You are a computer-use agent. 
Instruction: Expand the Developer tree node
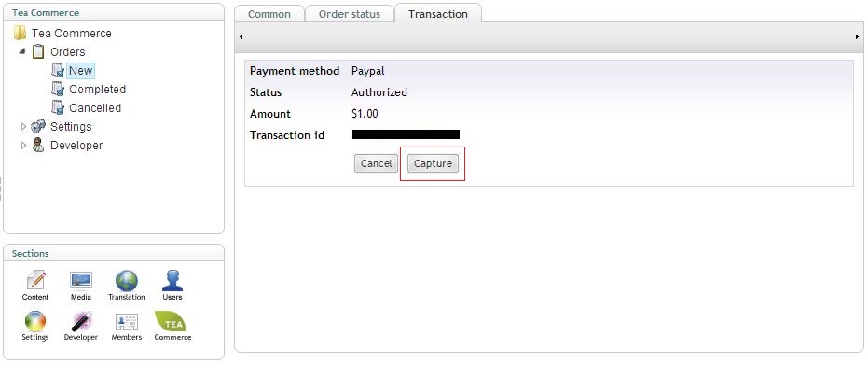click(x=23, y=145)
